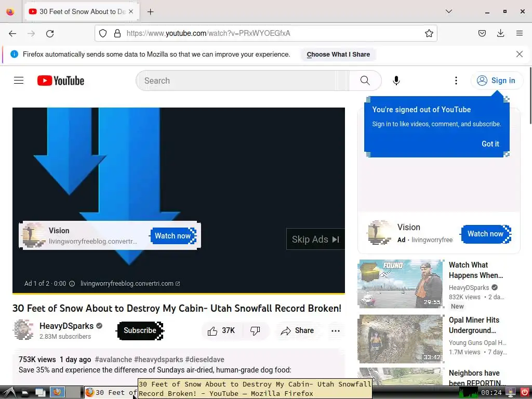
Task: Run search with the magnifier button
Action: 365,81
